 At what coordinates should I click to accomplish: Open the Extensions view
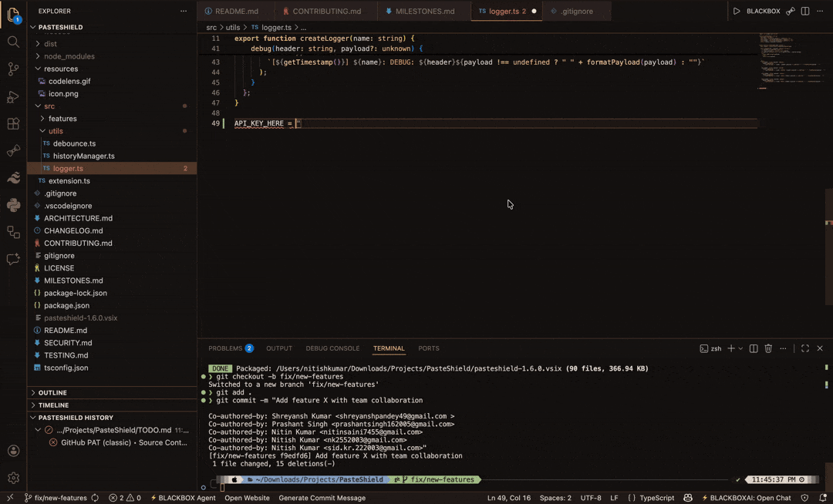(12, 123)
